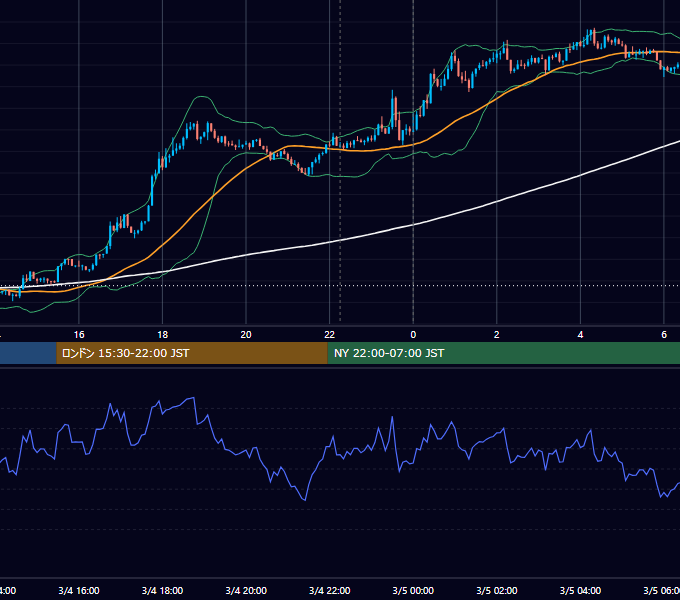Click the 3/4 16:00 time label
The image size is (680, 600).
[79, 590]
